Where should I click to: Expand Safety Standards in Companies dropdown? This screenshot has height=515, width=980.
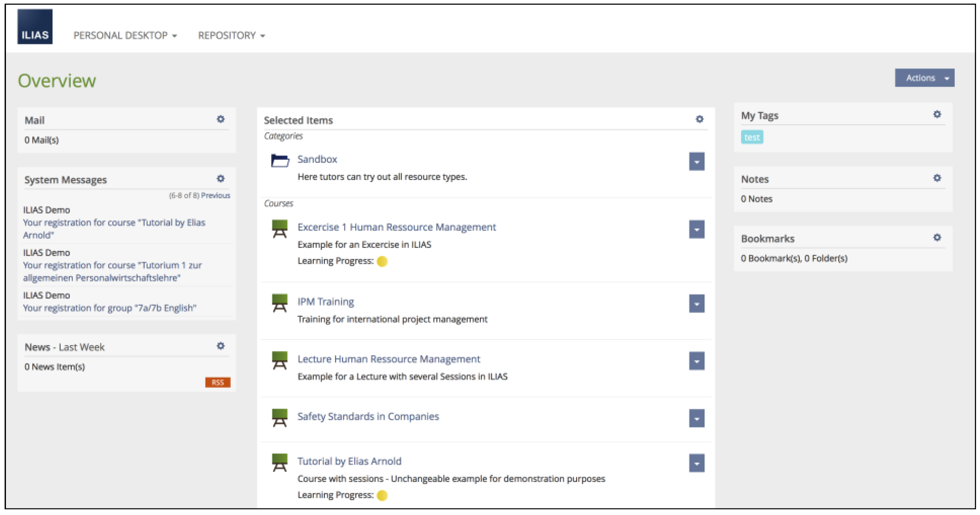(697, 419)
